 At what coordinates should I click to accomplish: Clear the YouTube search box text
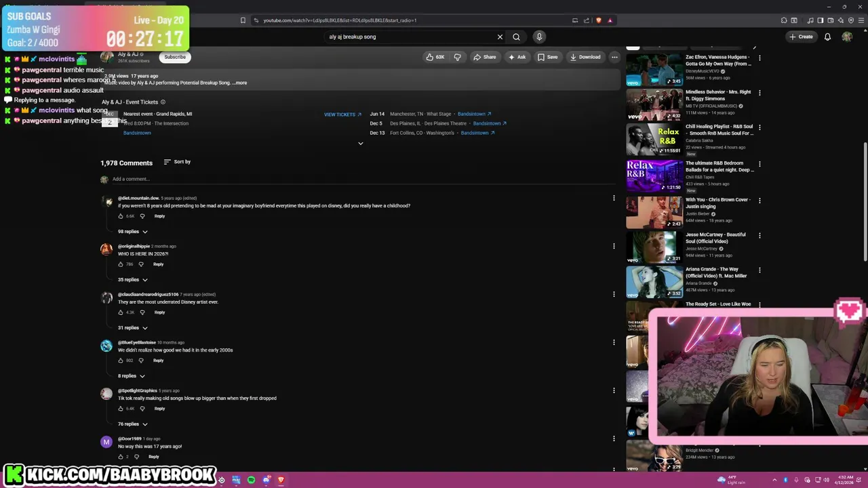click(500, 37)
